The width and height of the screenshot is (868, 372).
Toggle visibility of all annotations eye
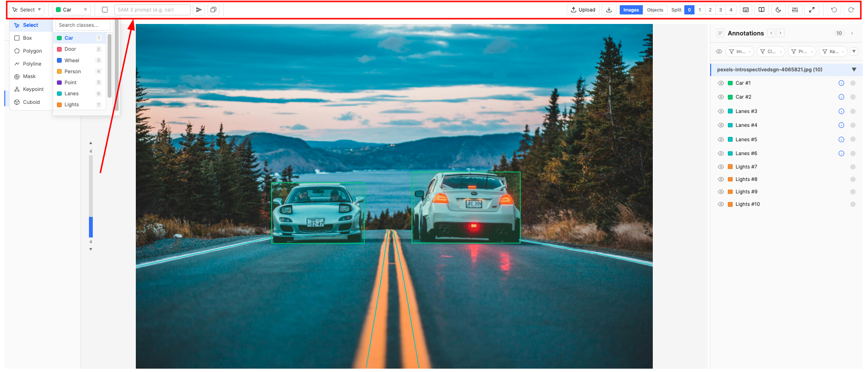coord(719,52)
